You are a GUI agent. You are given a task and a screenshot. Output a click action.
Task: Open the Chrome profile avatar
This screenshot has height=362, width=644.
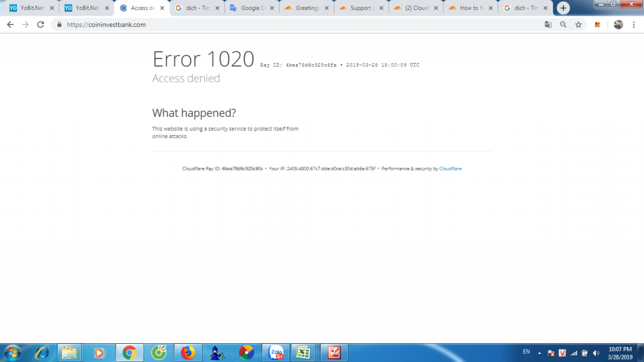pyautogui.click(x=617, y=25)
